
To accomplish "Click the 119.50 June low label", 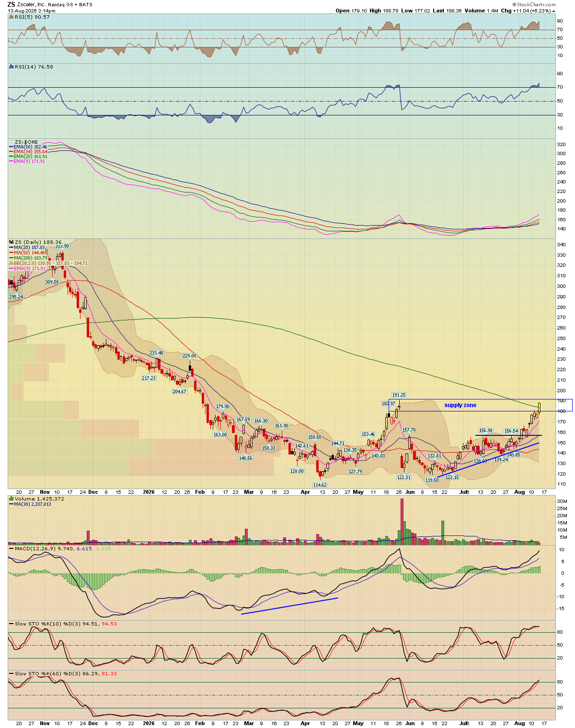I will click(x=432, y=480).
